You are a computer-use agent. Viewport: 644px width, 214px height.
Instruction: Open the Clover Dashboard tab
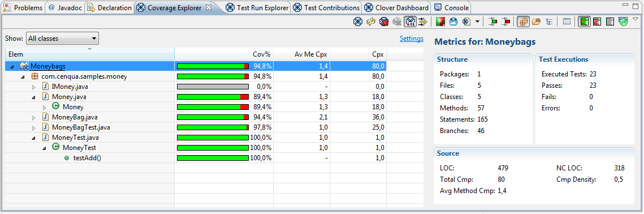[396, 7]
